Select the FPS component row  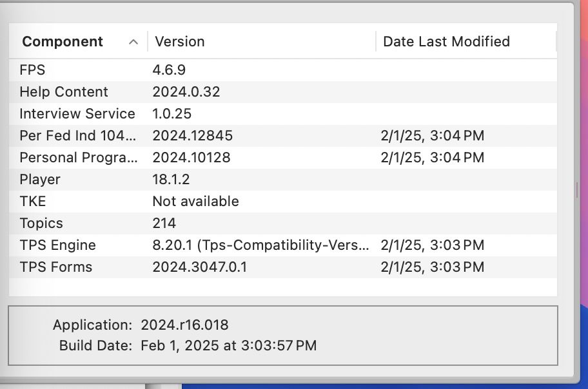32,70
